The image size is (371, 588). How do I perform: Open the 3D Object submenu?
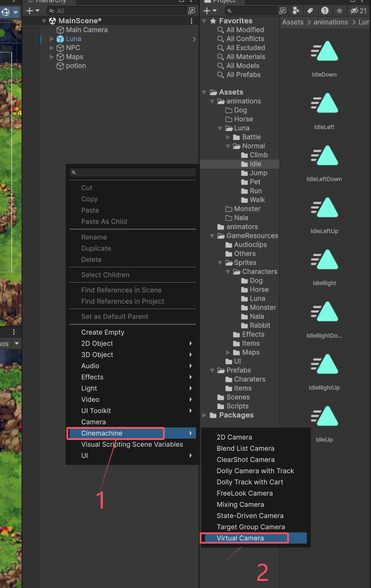coord(133,355)
